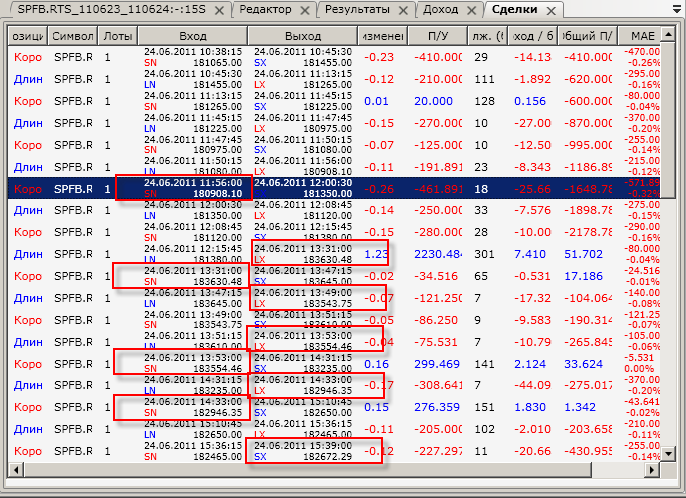Switch to the Доход tab
The width and height of the screenshot is (686, 498).
[x=440, y=9]
